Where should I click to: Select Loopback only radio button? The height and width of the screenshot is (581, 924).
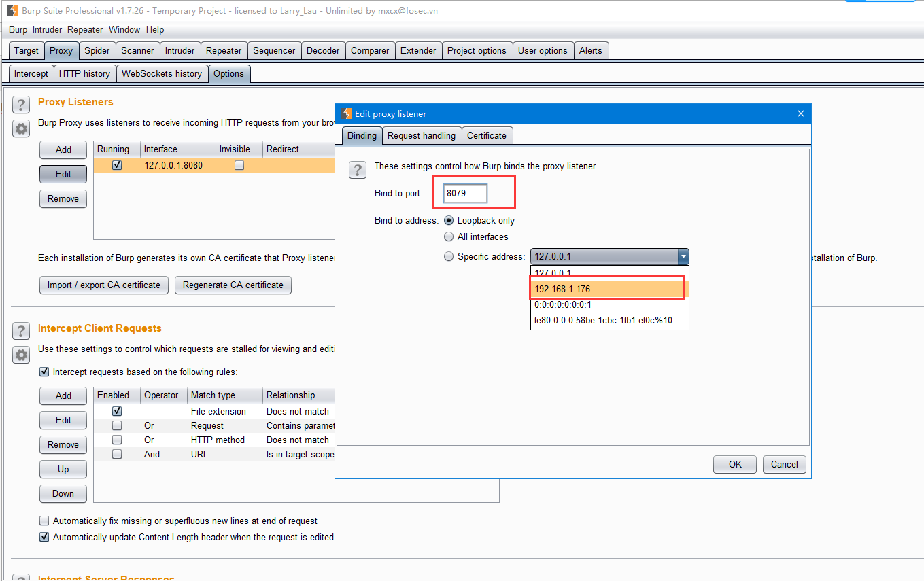point(449,220)
